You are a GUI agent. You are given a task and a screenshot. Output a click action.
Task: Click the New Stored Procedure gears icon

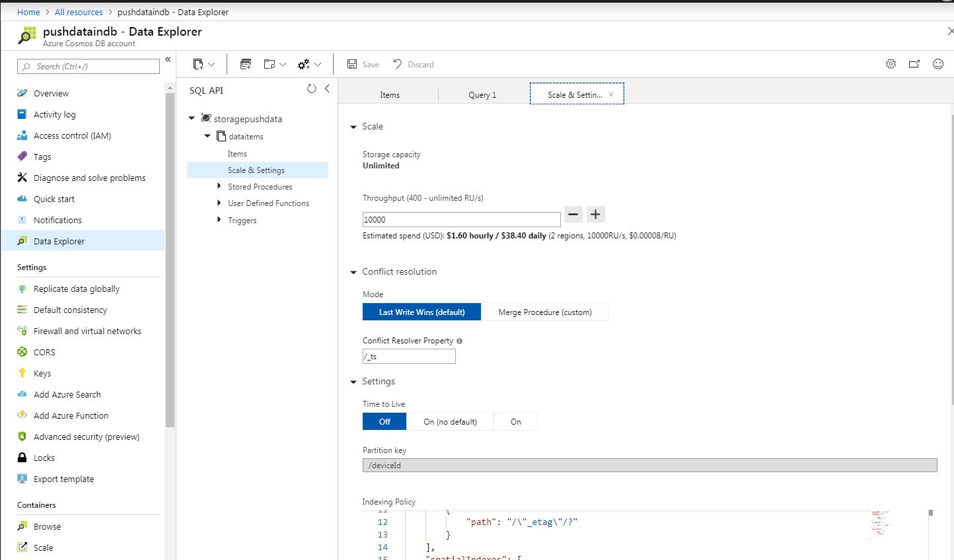[304, 64]
